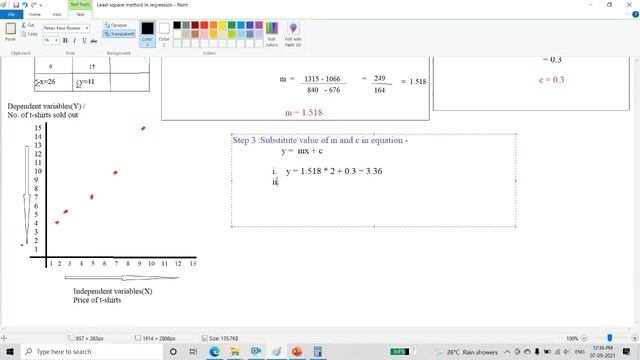Cut the selected text
The width and height of the screenshot is (640, 360).
pyautogui.click(x=28, y=25)
